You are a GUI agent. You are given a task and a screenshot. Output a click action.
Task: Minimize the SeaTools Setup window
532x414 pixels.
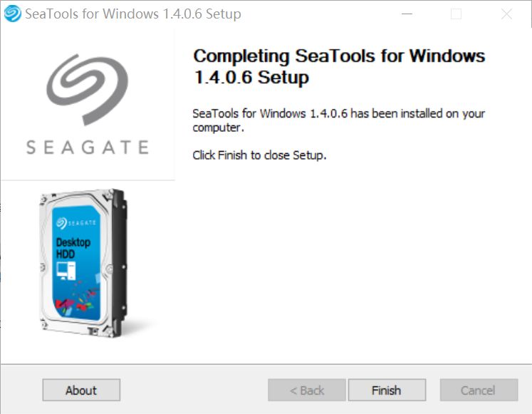407,14
